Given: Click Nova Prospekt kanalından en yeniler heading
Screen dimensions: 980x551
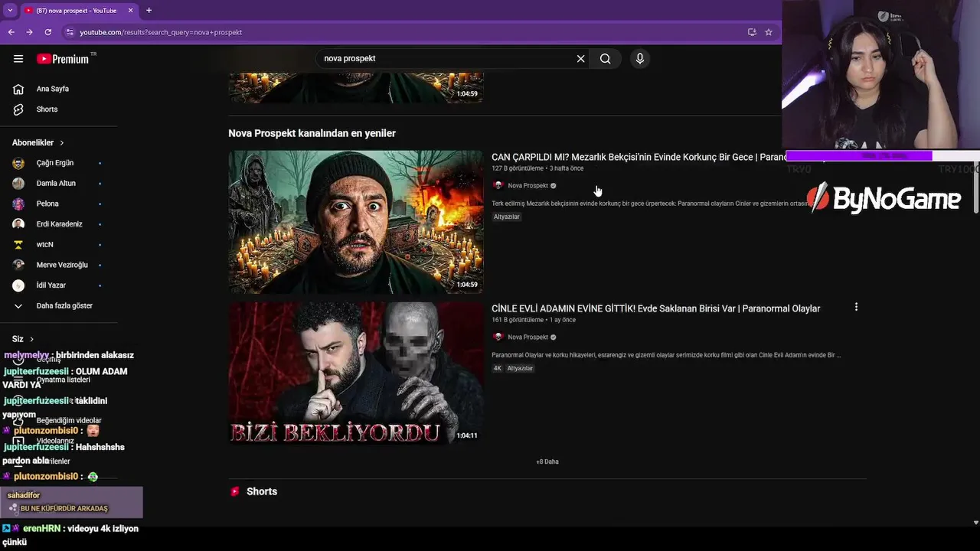Looking at the screenshot, I should coord(312,133).
